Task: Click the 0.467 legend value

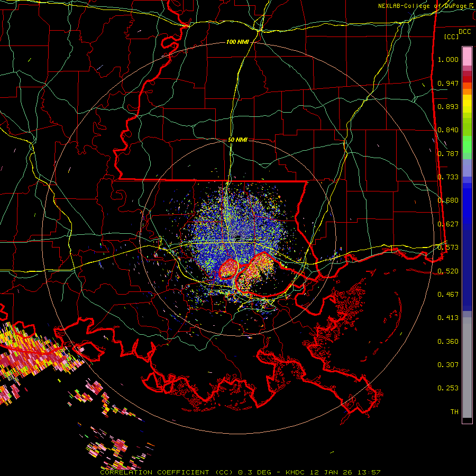Action: (448, 295)
